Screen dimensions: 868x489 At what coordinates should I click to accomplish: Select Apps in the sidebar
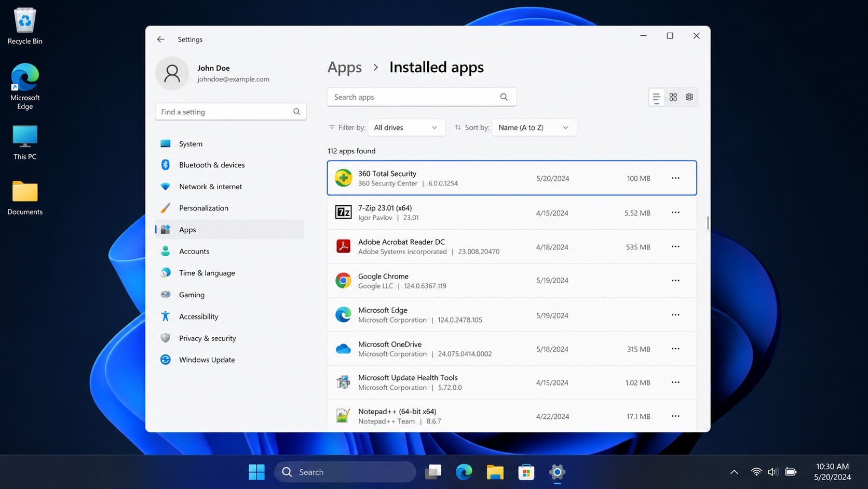[229, 230]
